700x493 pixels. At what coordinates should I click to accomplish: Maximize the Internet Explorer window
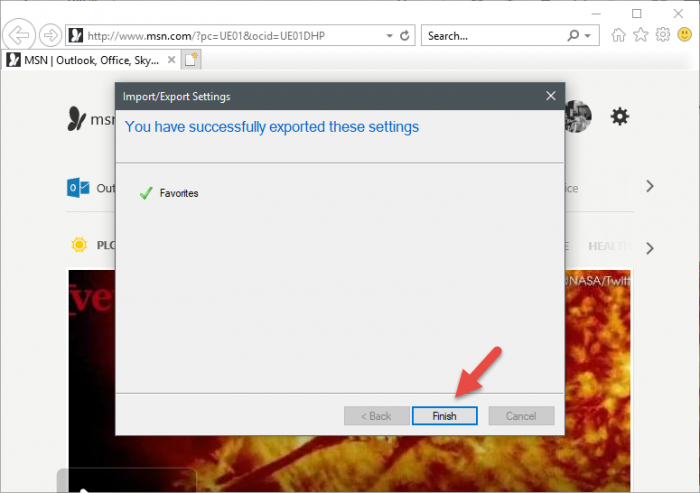[637, 13]
